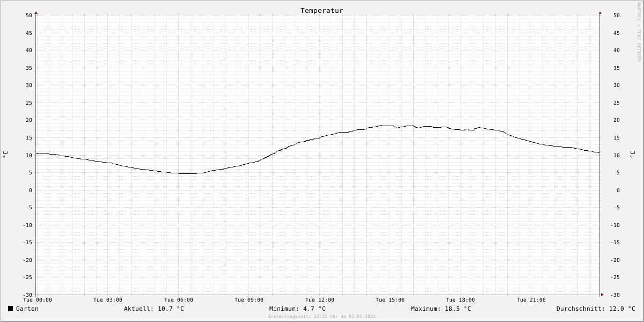Click the Tue 09:00 time axis label
644x322 pixels.
[x=249, y=300]
